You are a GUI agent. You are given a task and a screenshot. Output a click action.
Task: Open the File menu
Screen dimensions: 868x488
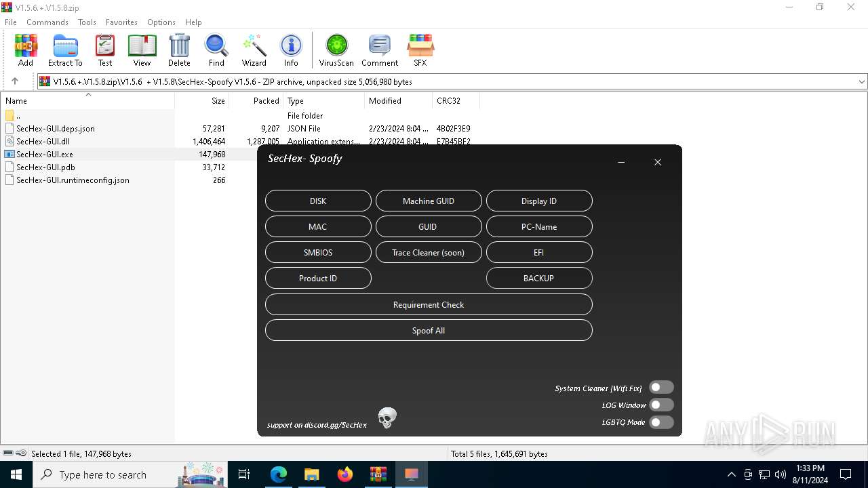click(11, 22)
